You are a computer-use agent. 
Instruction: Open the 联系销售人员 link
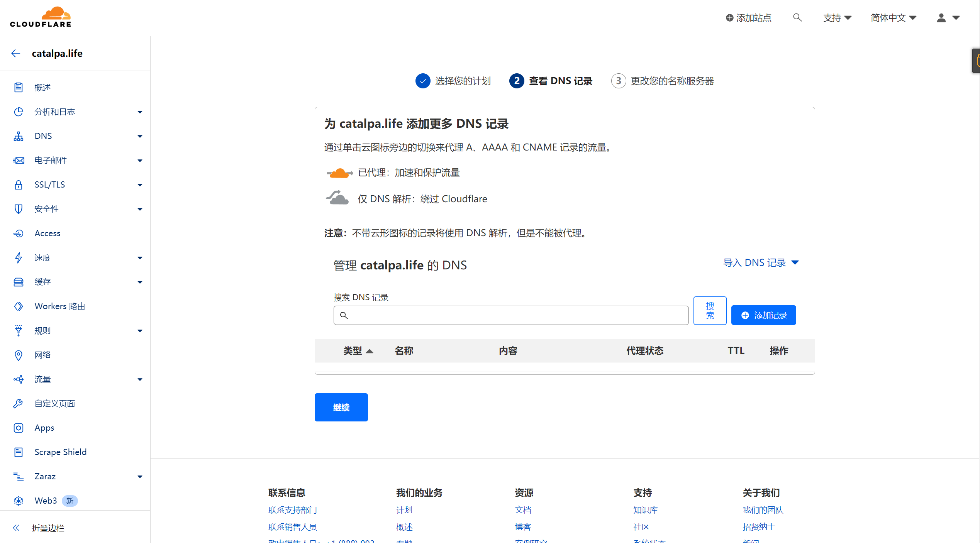click(x=293, y=527)
